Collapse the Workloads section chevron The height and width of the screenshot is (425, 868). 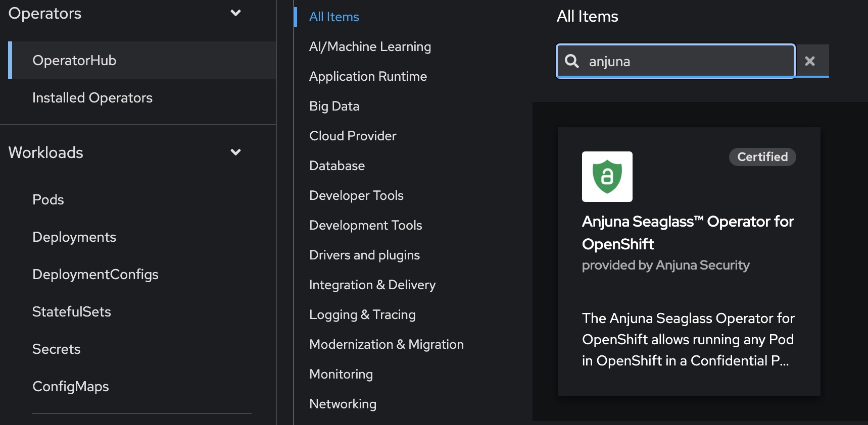[x=235, y=152]
